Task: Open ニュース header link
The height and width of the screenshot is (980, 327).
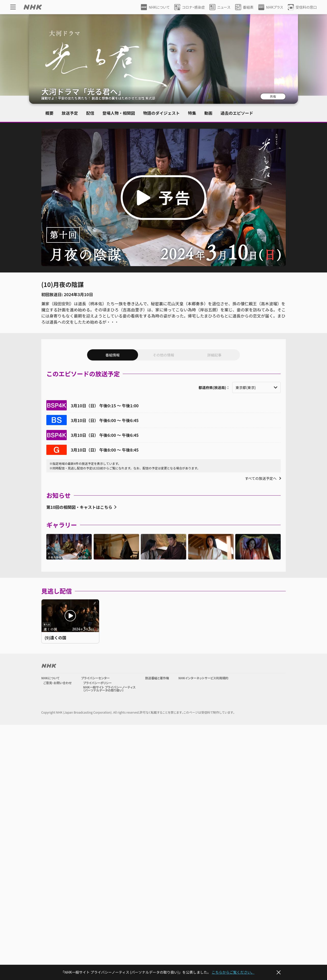Action: click(x=220, y=7)
